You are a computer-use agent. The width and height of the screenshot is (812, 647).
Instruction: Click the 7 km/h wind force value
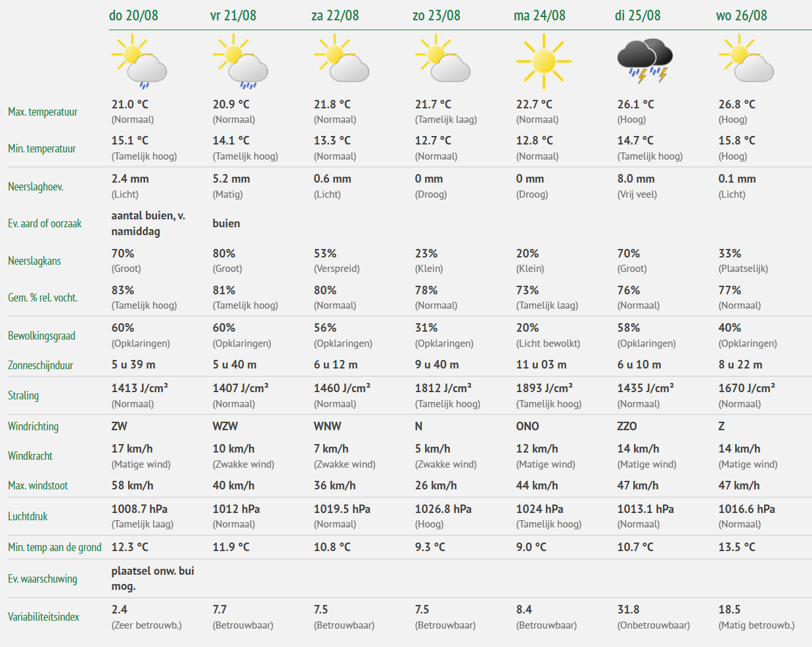click(330, 449)
